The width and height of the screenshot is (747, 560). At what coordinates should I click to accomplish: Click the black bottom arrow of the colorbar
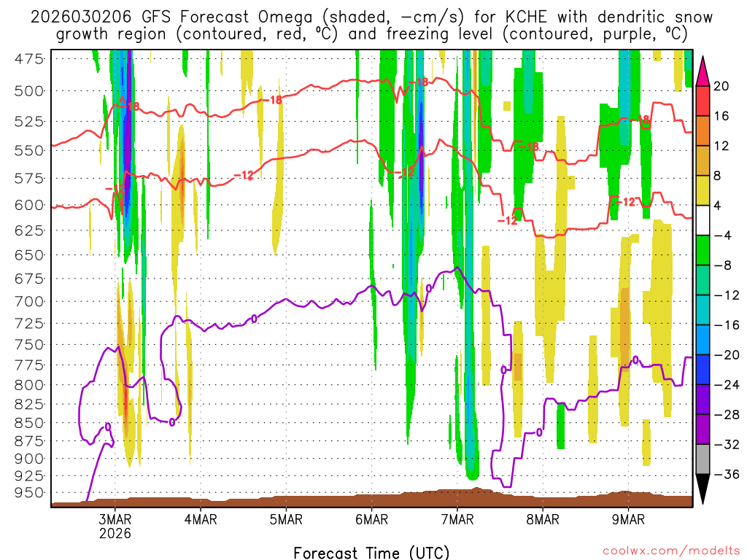(x=703, y=489)
